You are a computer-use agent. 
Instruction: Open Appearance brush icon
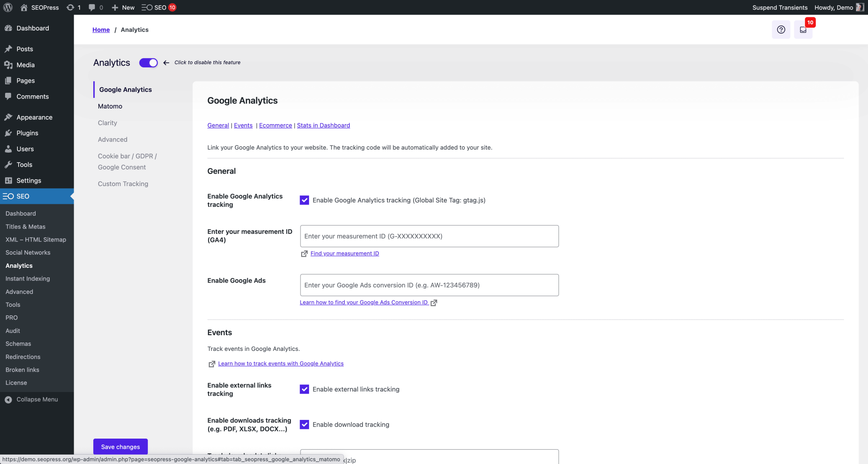coord(8,117)
